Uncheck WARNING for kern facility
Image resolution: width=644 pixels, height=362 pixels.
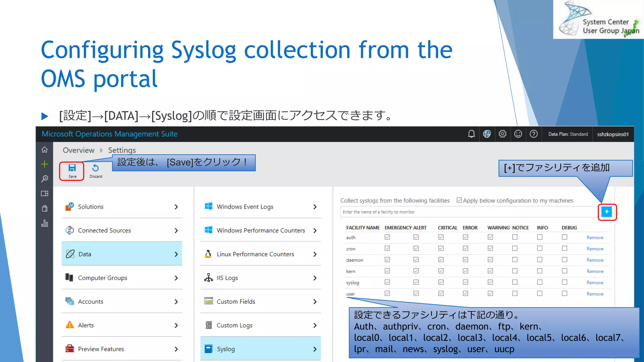tap(490, 271)
